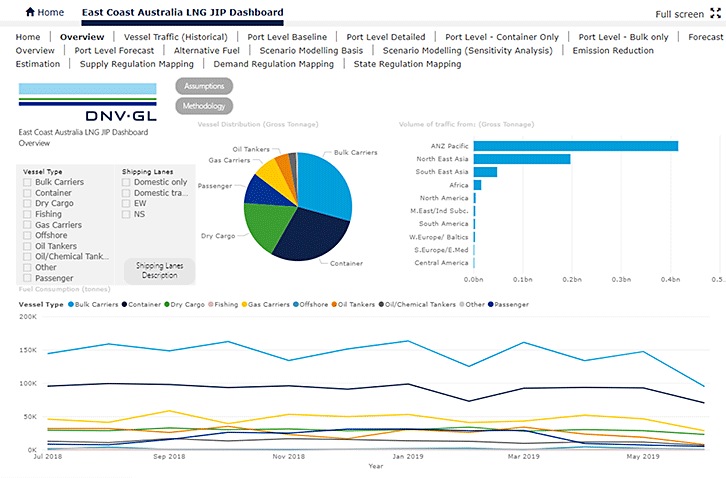Click the Full screen expand icon
This screenshot has width=726, height=478.
pos(714,14)
